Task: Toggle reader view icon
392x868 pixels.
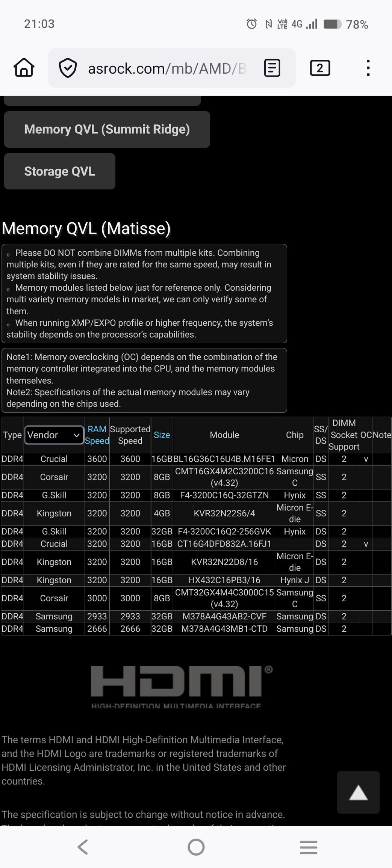Action: 272,68
